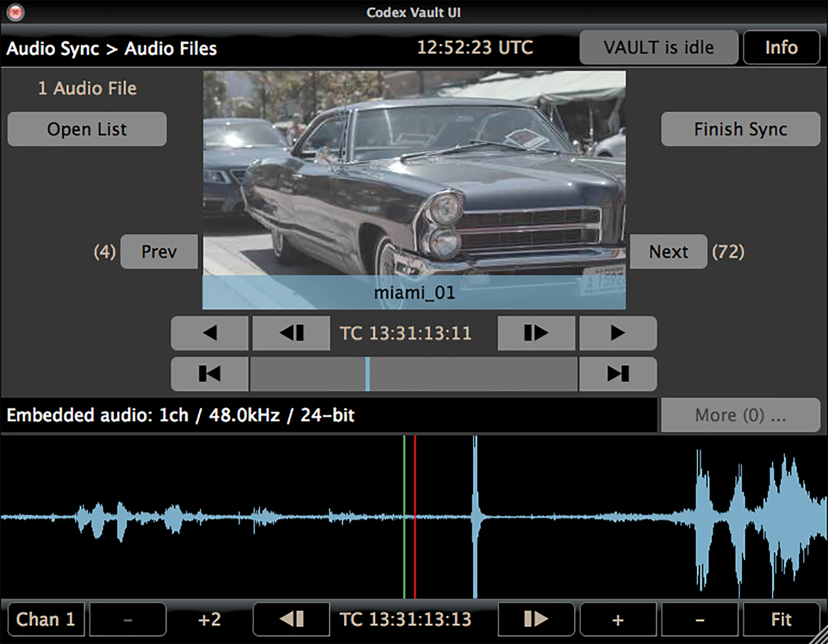
Task: Step audio forward one frame
Action: [x=536, y=619]
